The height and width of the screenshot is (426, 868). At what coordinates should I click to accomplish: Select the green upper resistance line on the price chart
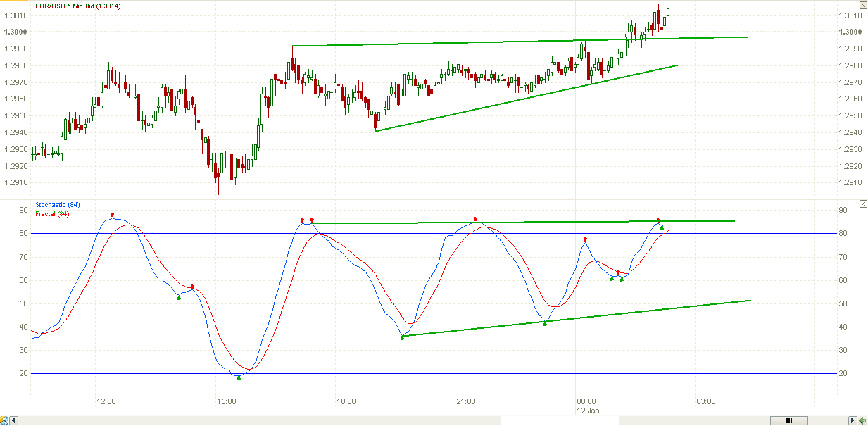tap(521, 42)
